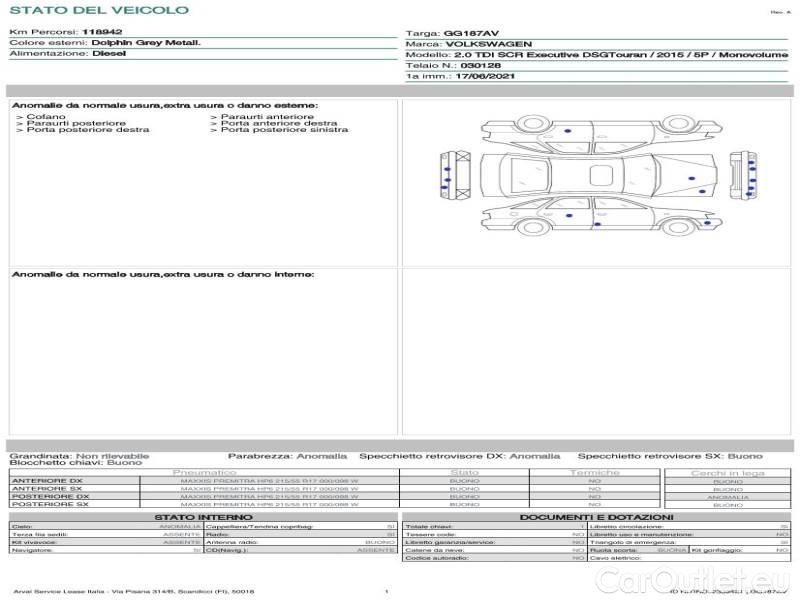This screenshot has width=800, height=600.
Task: Select the 'ANTERIORE DX' tire row label
Action: click(47, 481)
